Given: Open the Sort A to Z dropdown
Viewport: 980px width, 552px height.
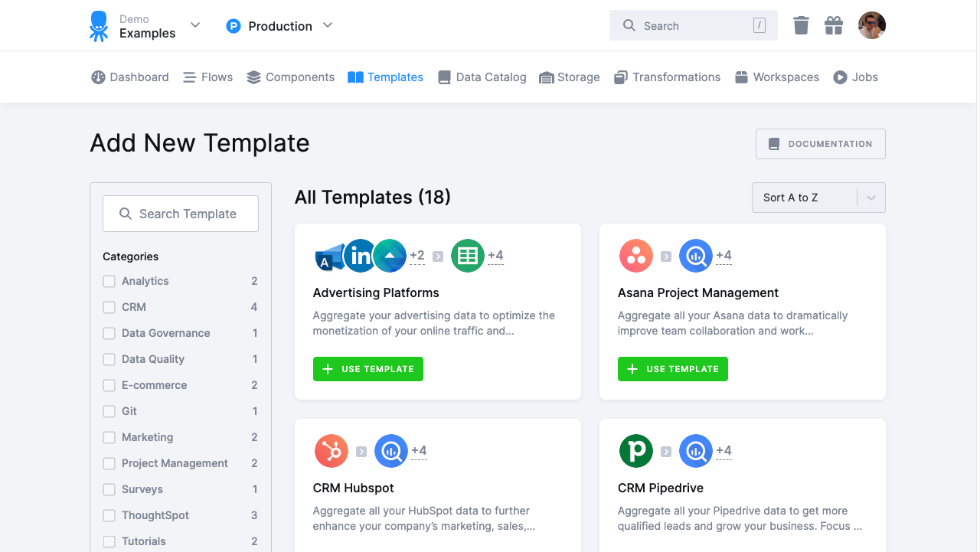Looking at the screenshot, I should point(818,198).
